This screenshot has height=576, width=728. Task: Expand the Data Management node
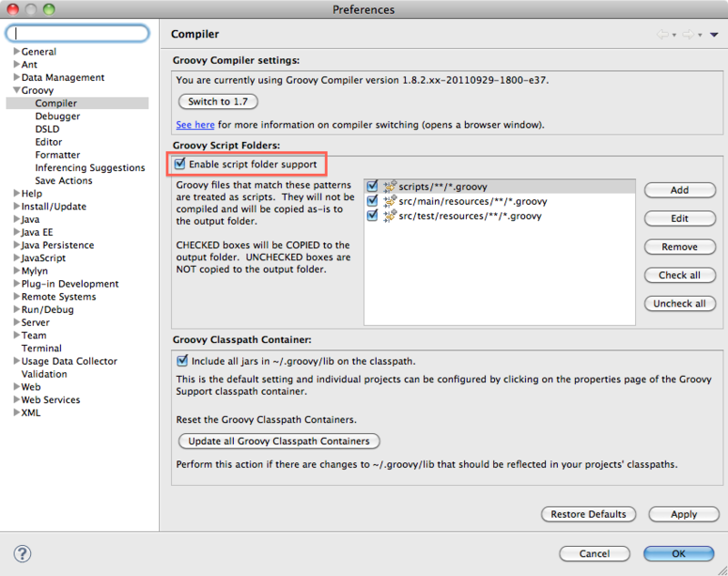coord(16,77)
